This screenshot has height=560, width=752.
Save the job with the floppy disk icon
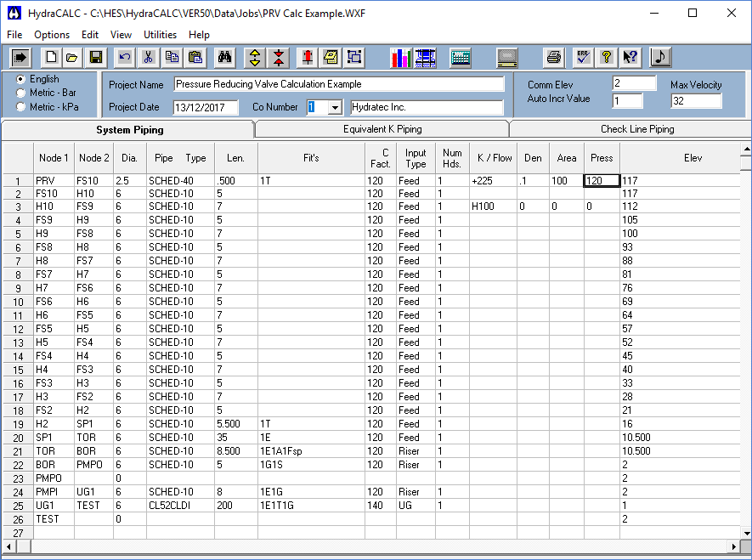(x=96, y=58)
